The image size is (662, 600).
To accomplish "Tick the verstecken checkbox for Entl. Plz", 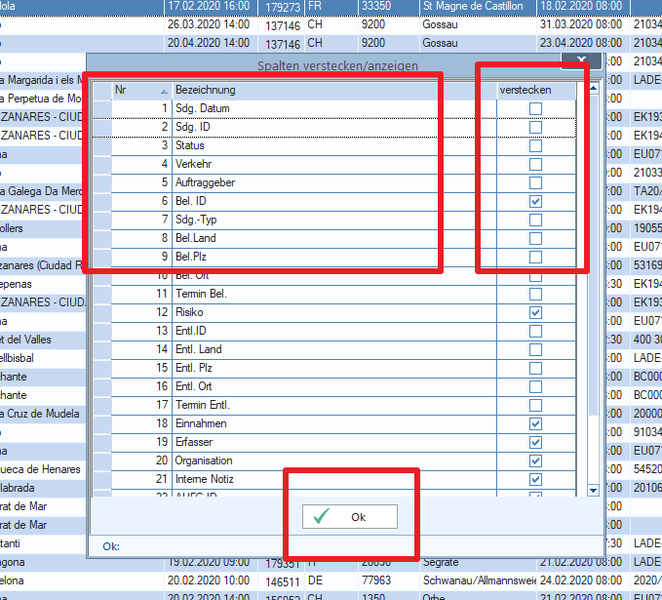I will pyautogui.click(x=535, y=369).
